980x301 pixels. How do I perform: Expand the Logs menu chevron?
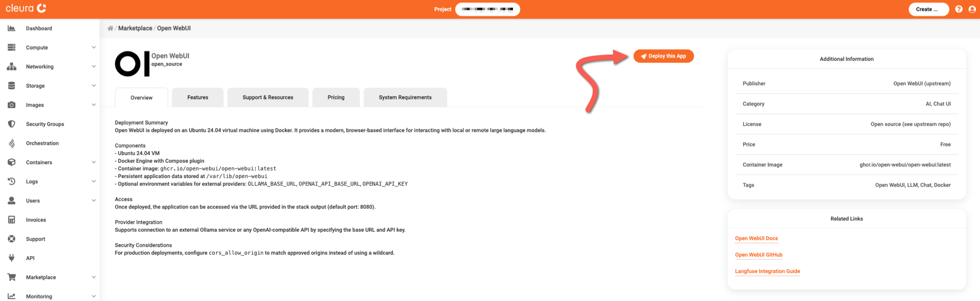click(x=93, y=182)
